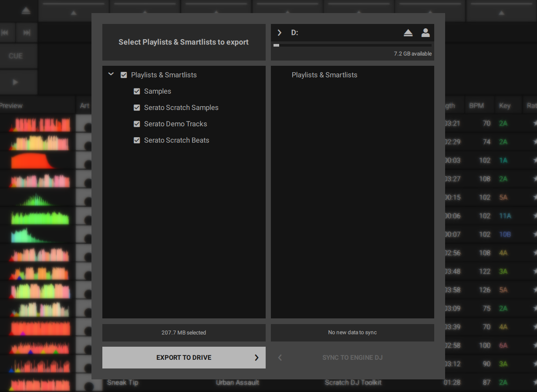Uncheck Serato Scratch Beats checkbox

(x=137, y=140)
